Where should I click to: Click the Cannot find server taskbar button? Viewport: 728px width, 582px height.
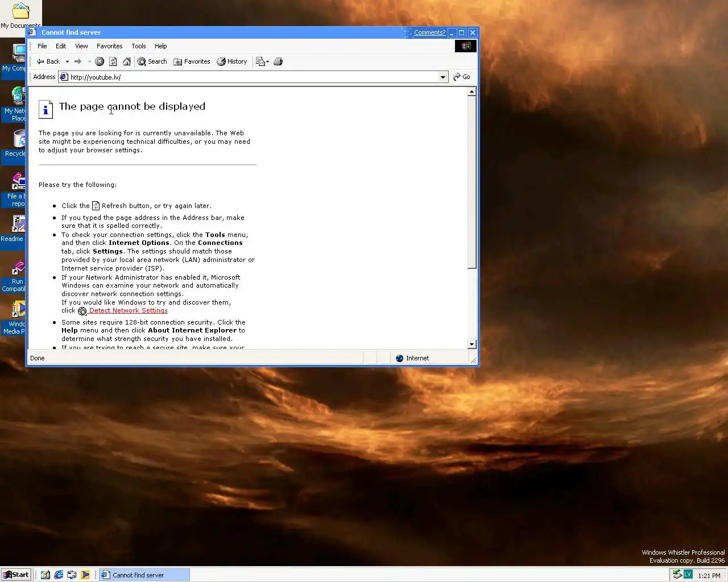[144, 575]
